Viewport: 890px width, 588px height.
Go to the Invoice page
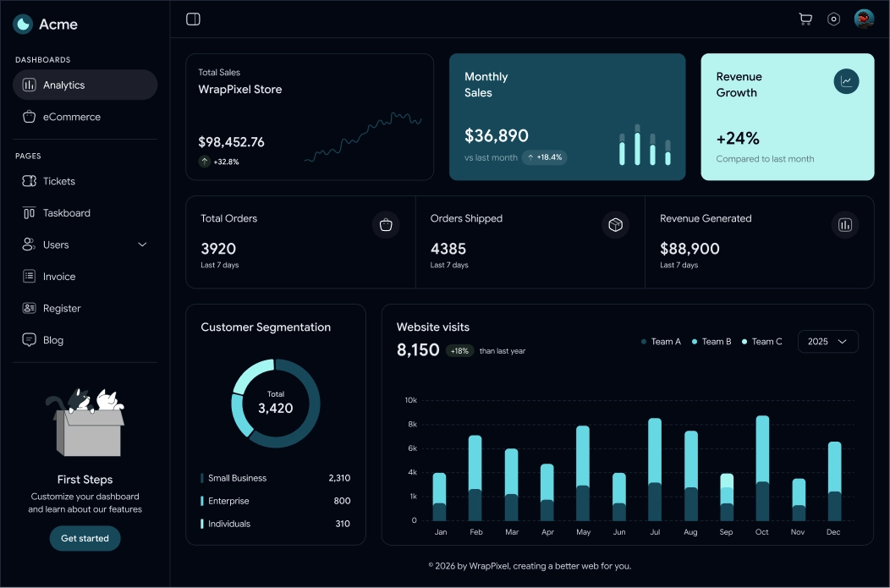(x=85, y=277)
